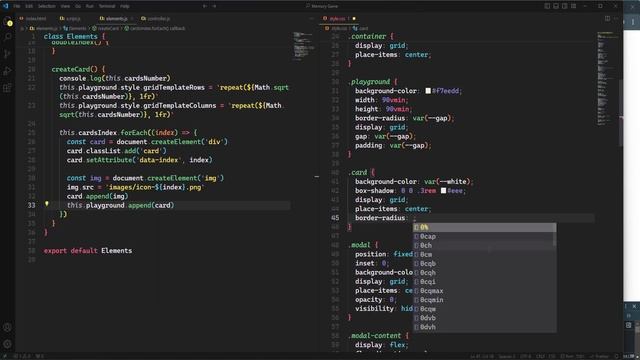Click the #f7eedd color swatch
640x360 pixels.
click(x=428, y=91)
